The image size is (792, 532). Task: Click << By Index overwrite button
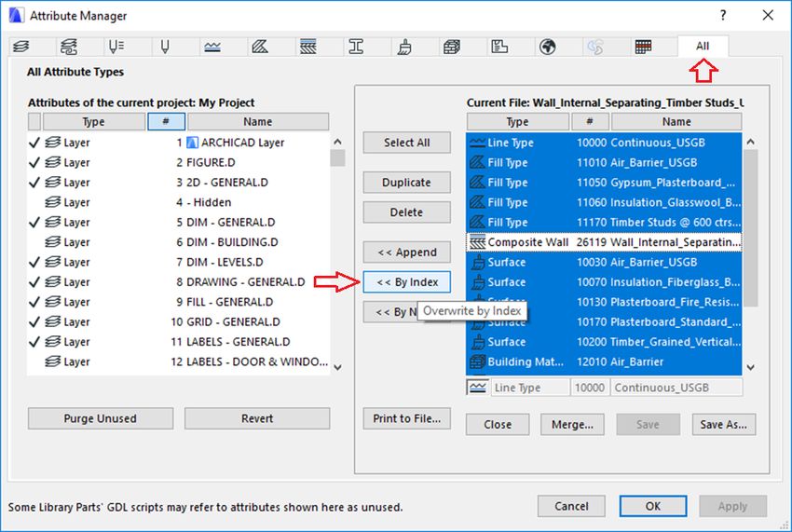(x=406, y=282)
